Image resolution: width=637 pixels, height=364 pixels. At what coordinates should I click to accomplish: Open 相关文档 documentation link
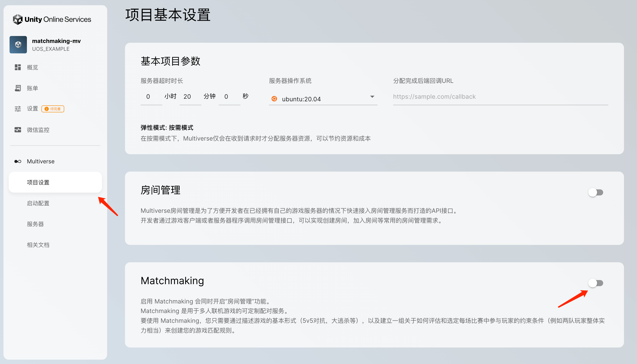point(38,245)
